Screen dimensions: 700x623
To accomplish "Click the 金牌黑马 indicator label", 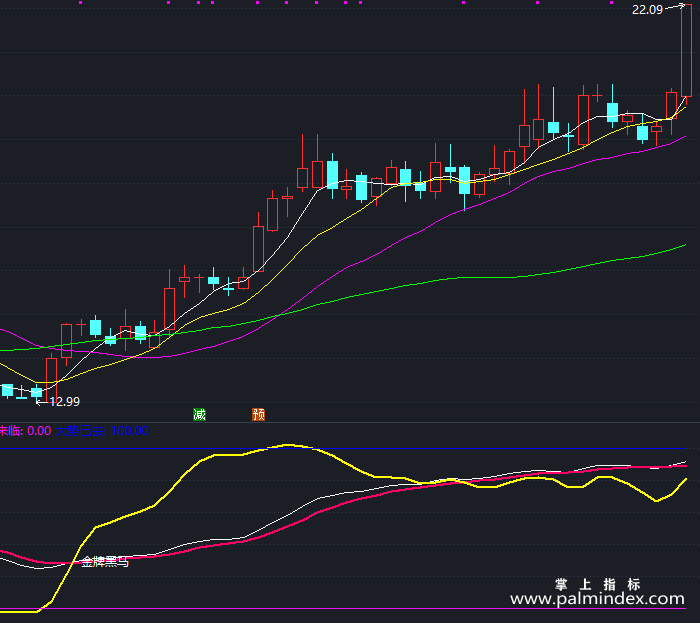I will pyautogui.click(x=105, y=561).
